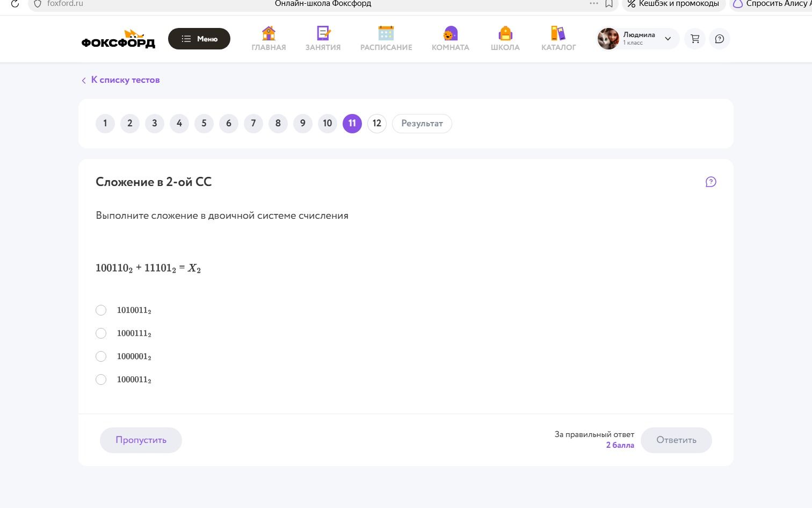The image size is (812, 508).
Task: Go to question 6
Action: [229, 123]
